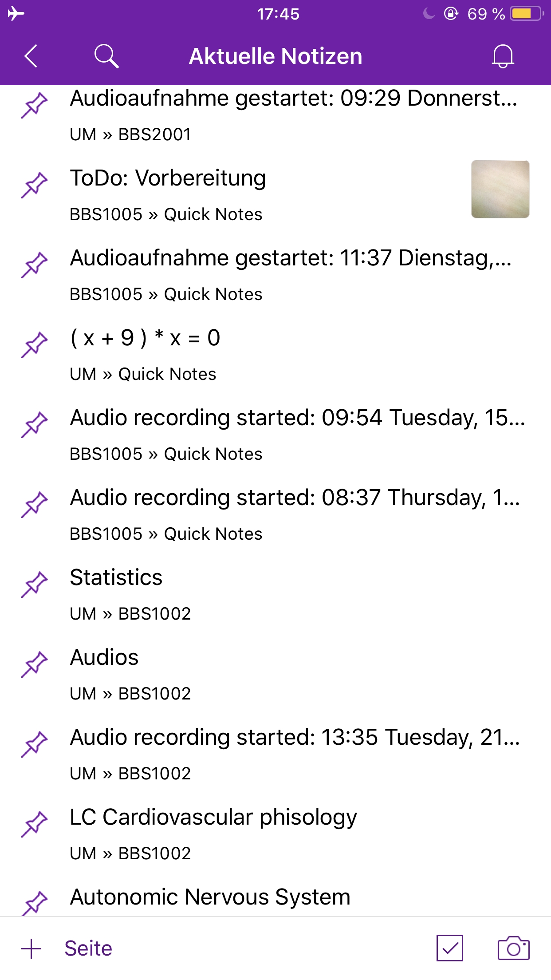The height and width of the screenshot is (980, 551).
Task: Tap the camera icon to add photo
Action: click(x=513, y=948)
